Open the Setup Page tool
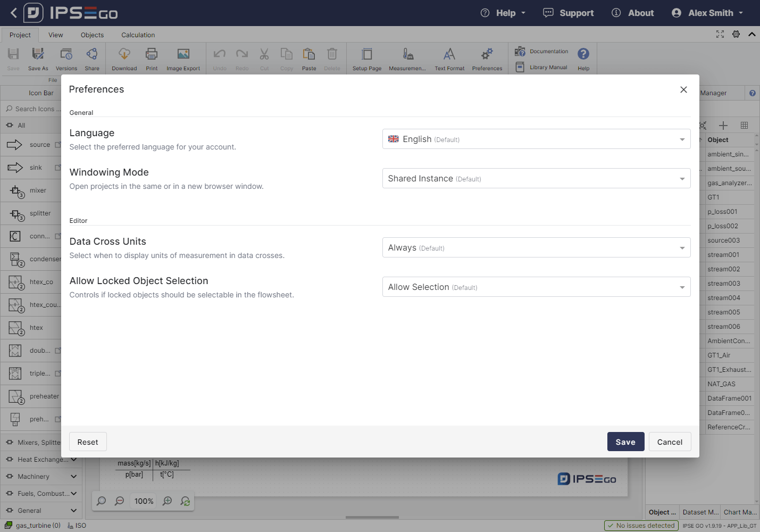Image resolution: width=760 pixels, height=532 pixels. tap(367, 58)
